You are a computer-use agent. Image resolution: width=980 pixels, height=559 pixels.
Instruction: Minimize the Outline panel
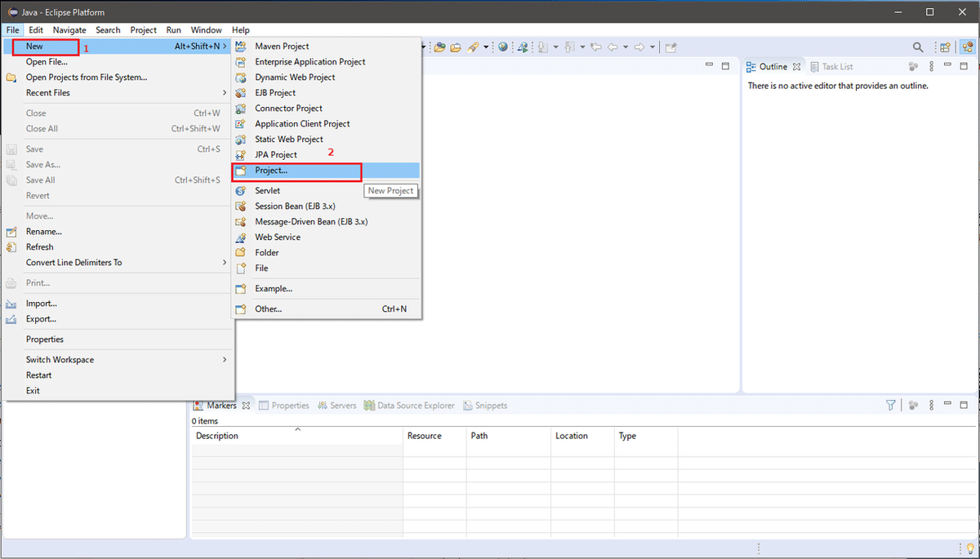(947, 66)
